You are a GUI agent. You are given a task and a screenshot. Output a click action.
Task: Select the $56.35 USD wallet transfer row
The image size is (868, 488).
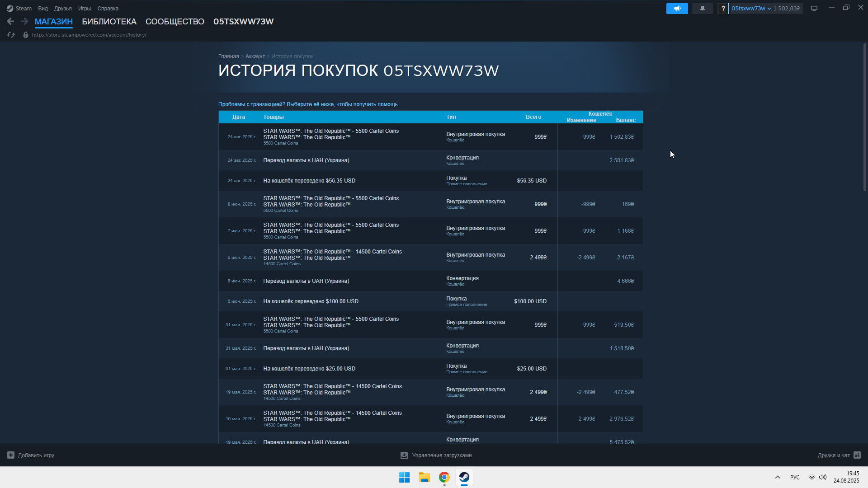pyautogui.click(x=430, y=180)
